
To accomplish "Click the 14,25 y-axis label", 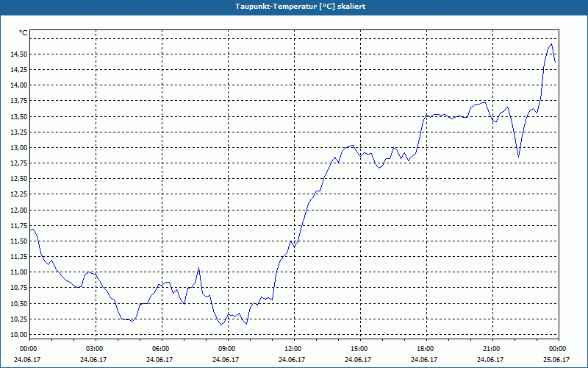I will coord(19,70).
